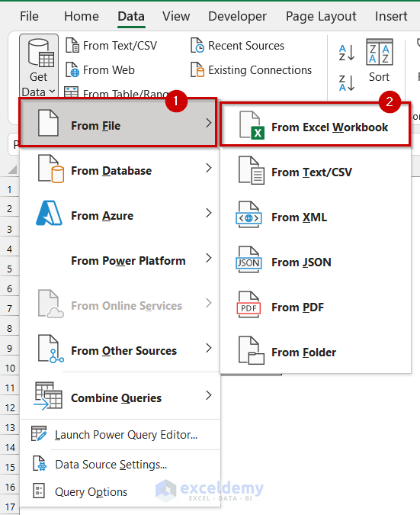Click the Excel workbook file icon
Viewport: 420px width, 515px height.
pos(252,125)
